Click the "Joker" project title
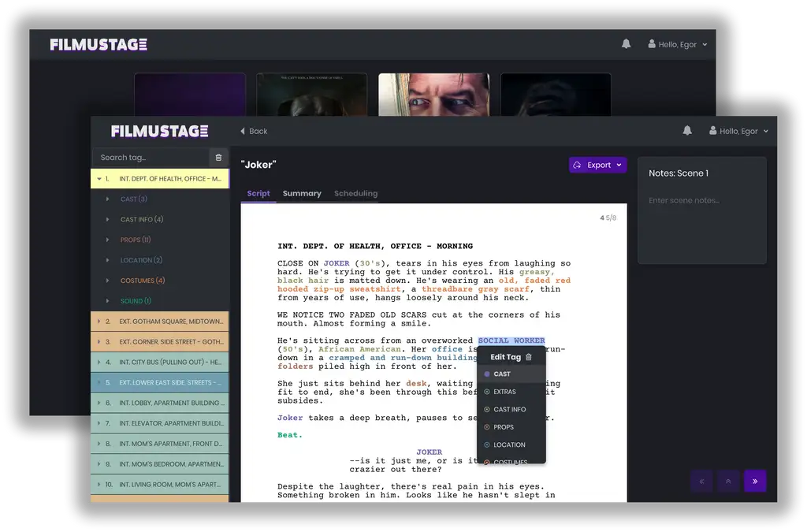The width and height of the screenshot is (807, 532). coord(258,165)
